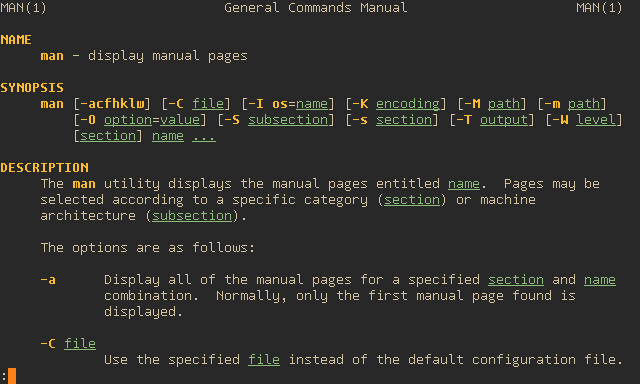Select the underlined 'option' word in -O option=value

coord(128,120)
